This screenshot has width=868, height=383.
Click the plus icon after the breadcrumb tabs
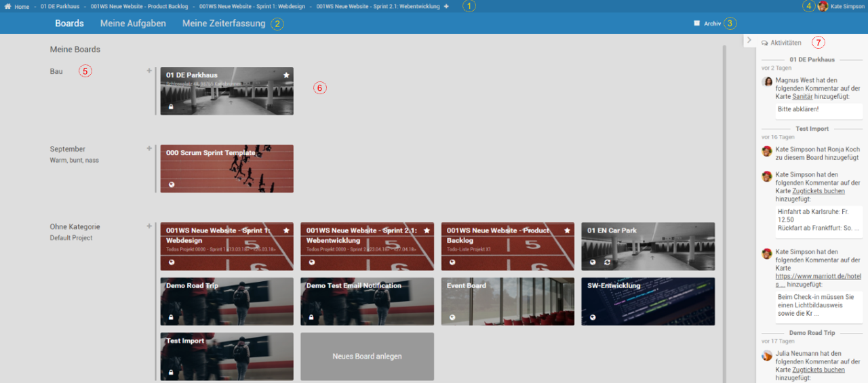(x=446, y=6)
